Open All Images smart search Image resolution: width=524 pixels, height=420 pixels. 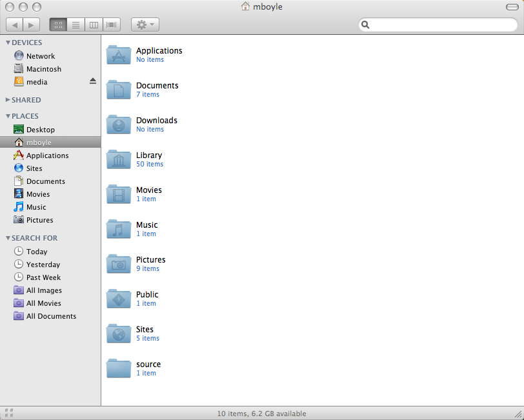(50, 290)
